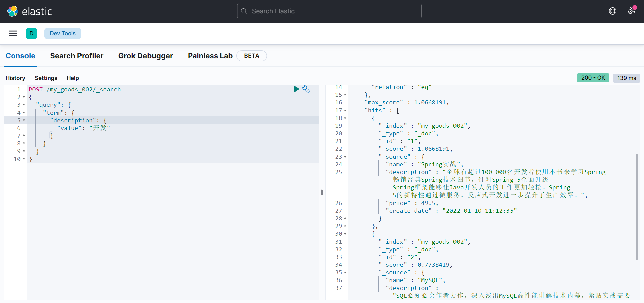Open the hamburger navigation menu
This screenshot has height=303, width=644.
[13, 33]
